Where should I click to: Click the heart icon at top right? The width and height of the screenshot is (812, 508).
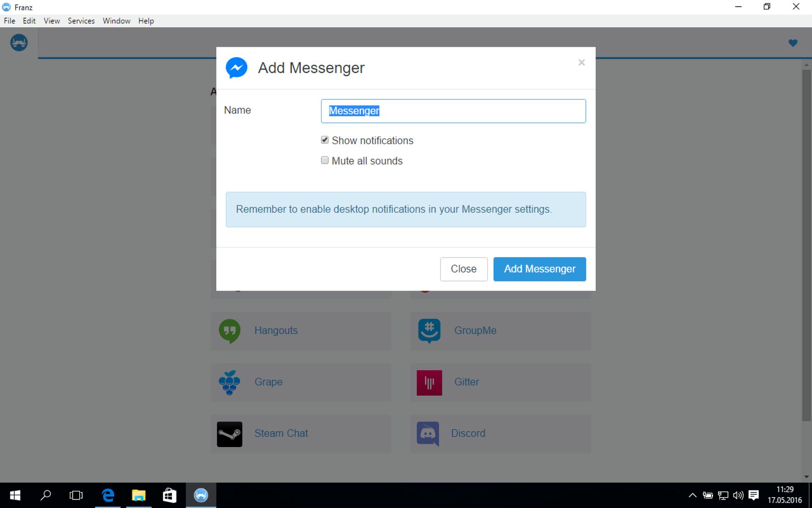coord(793,43)
